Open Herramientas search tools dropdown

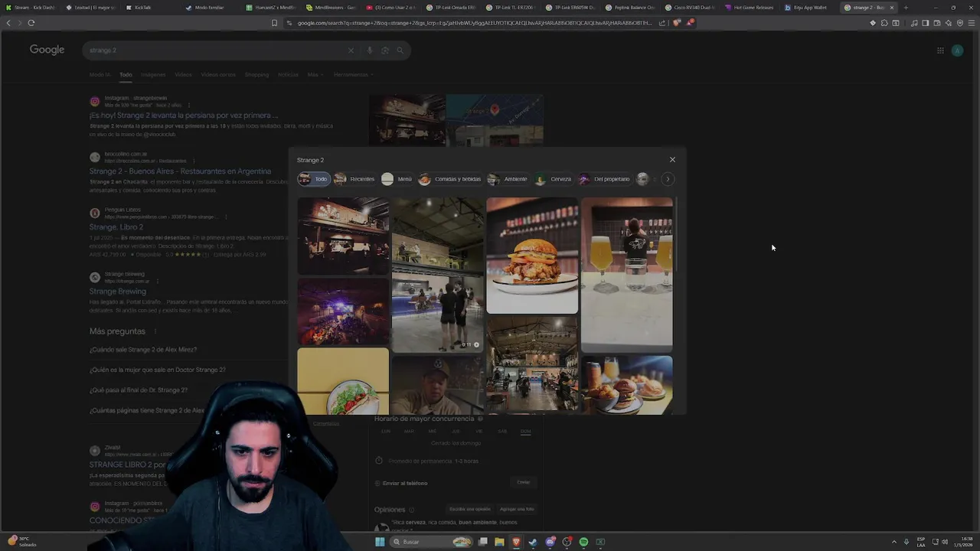(x=354, y=75)
